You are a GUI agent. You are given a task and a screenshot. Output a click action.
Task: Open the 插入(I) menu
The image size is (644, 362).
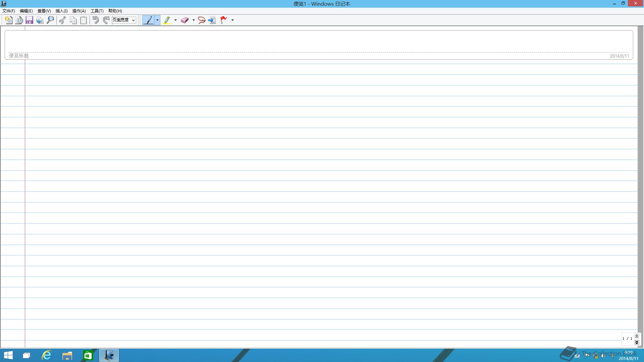(61, 11)
